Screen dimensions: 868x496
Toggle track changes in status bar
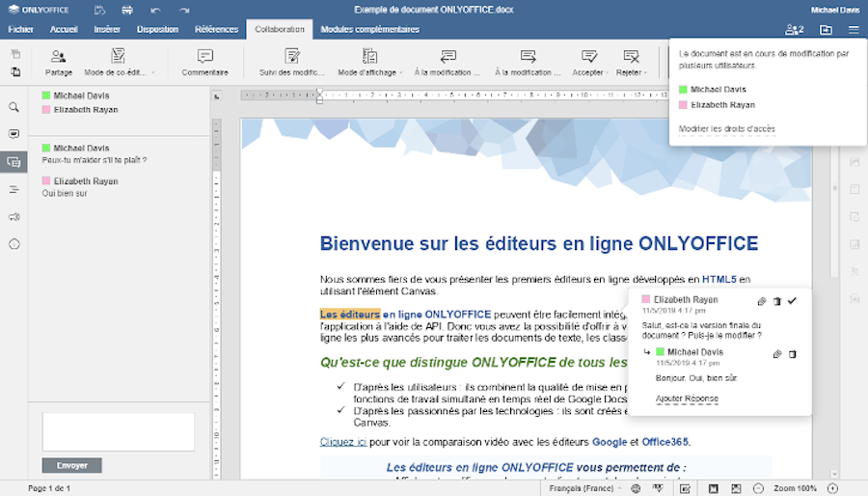tap(685, 488)
